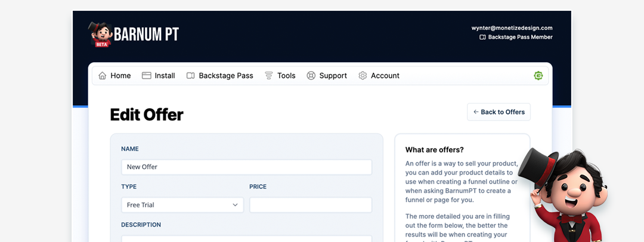Click the Account gear icon
This screenshot has height=242, width=644.
point(363,76)
